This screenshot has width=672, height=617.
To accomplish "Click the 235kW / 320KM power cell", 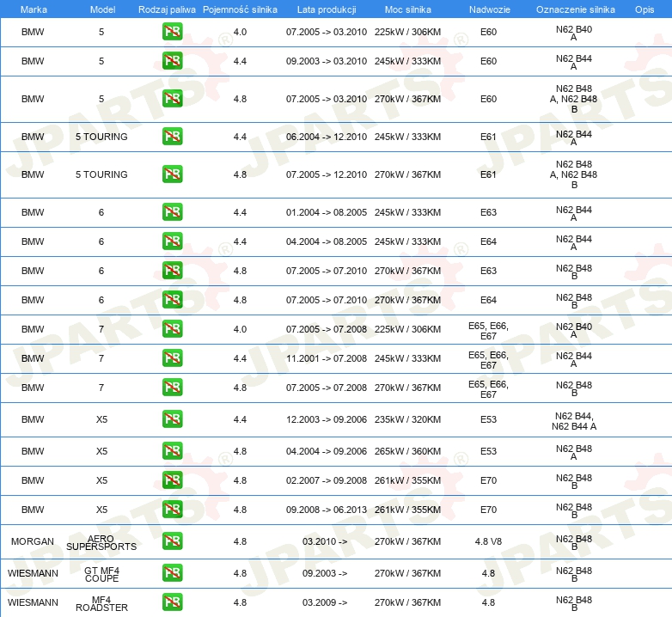I will [407, 419].
